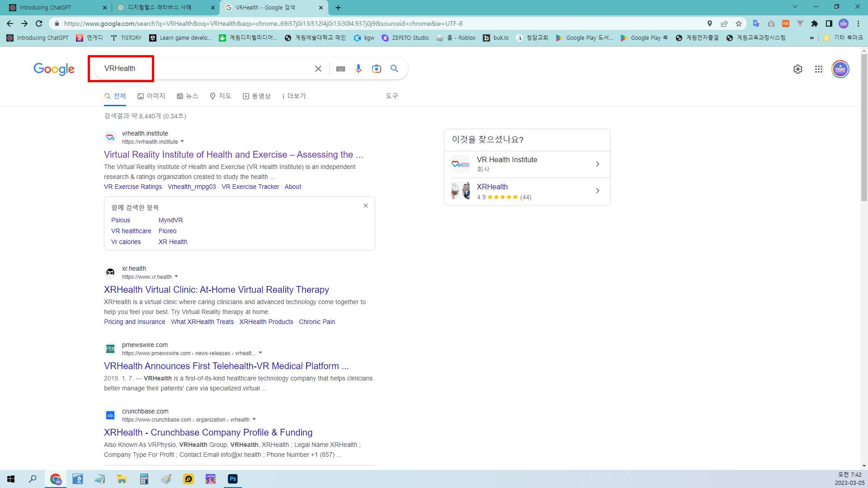Bookmark this page with star icon
Image resolution: width=868 pixels, height=488 pixels.
tap(739, 23)
